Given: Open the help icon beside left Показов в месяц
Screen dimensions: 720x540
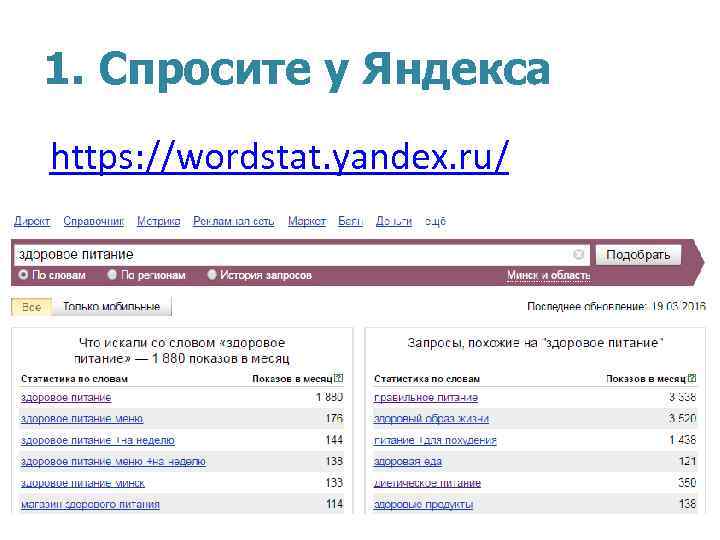Looking at the screenshot, I should point(338,378).
